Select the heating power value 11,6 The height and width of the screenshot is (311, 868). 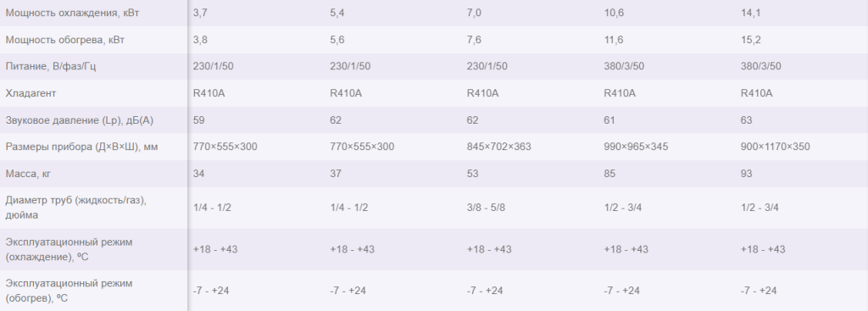[614, 40]
